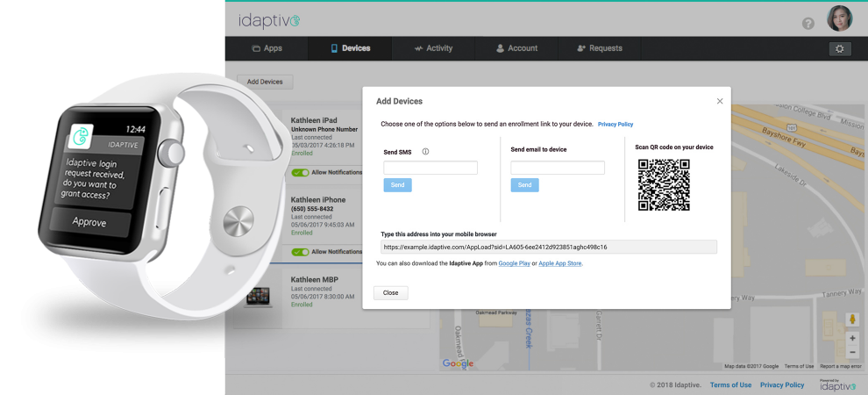This screenshot has width=868, height=395.
Task: Click the Idaptive login request message on watch
Action: tap(92, 179)
